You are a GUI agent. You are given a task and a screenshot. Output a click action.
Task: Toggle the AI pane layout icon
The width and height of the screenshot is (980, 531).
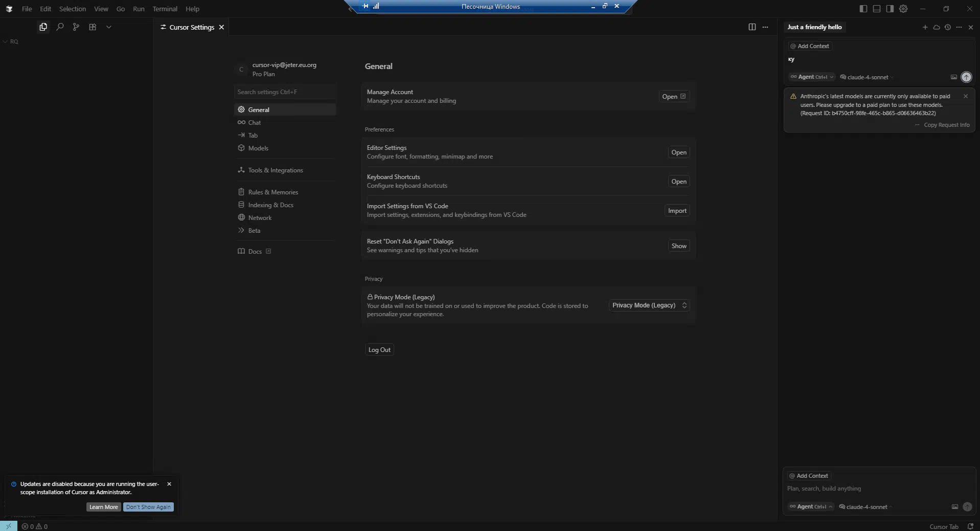[x=890, y=9]
